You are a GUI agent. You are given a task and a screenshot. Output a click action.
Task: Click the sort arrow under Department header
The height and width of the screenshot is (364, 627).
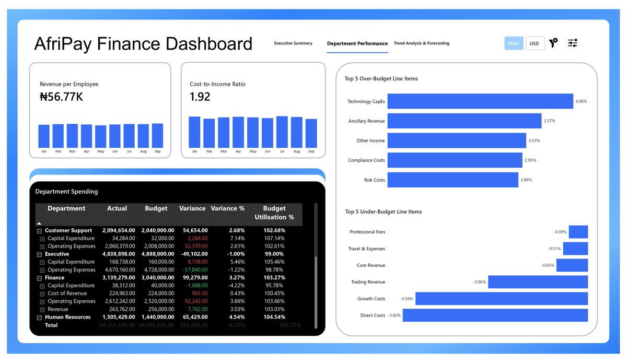[39, 223]
